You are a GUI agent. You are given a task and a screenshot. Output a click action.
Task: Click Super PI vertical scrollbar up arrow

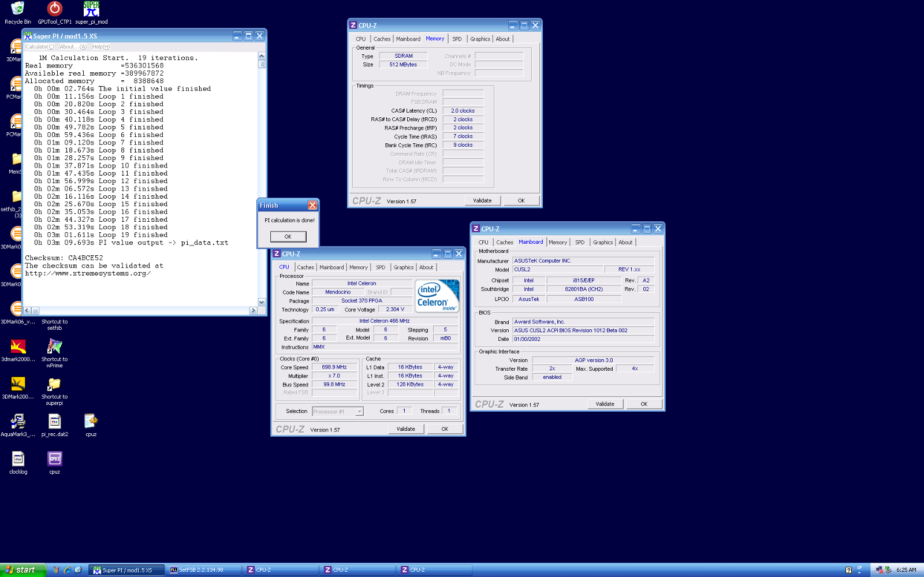coord(262,56)
